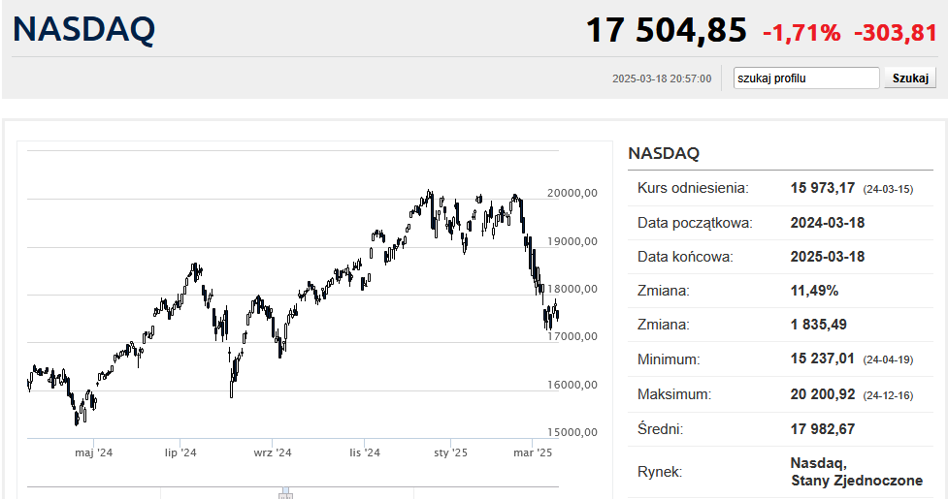Click the sty '25 axis label

450,452
